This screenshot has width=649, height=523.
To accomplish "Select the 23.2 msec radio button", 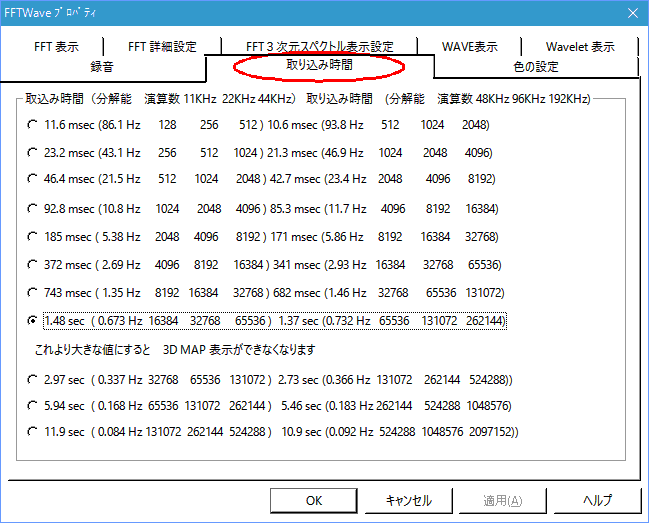I will point(33,154).
